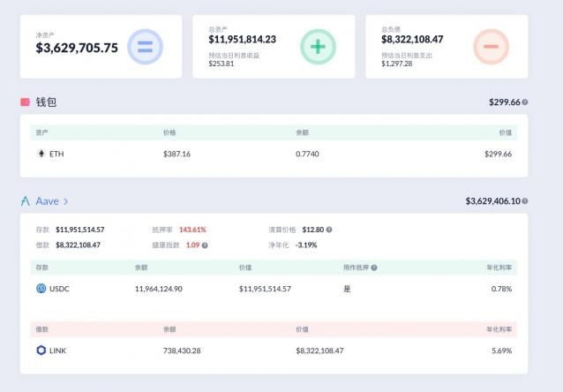Click USDC value $11,951,514.57 in deposit row
This screenshot has height=392, width=563.
pyautogui.click(x=265, y=289)
